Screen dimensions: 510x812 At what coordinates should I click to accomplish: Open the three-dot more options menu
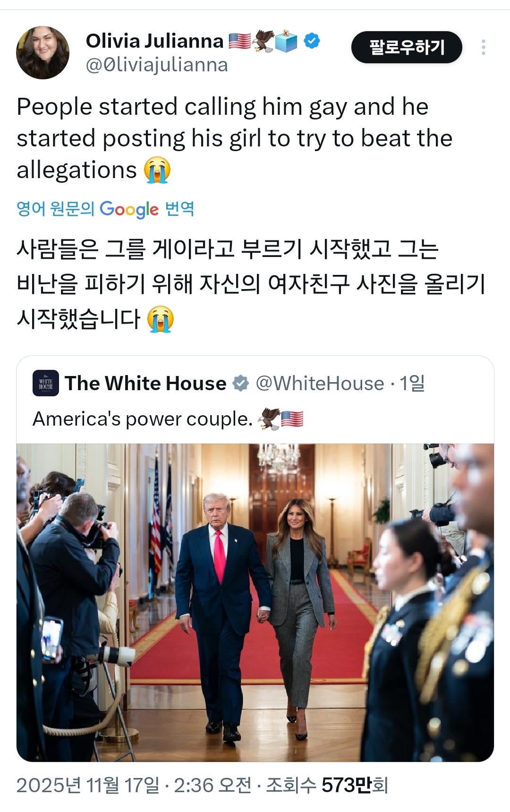coord(483,47)
